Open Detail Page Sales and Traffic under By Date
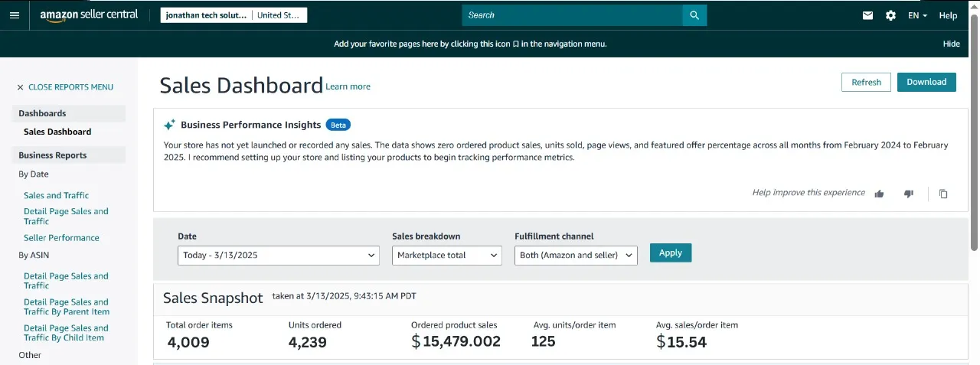980x365 pixels. (66, 217)
